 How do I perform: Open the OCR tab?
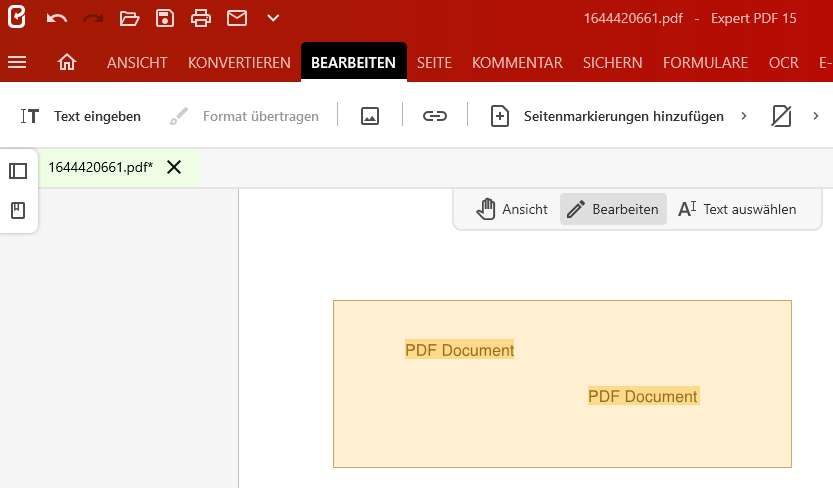tap(784, 63)
